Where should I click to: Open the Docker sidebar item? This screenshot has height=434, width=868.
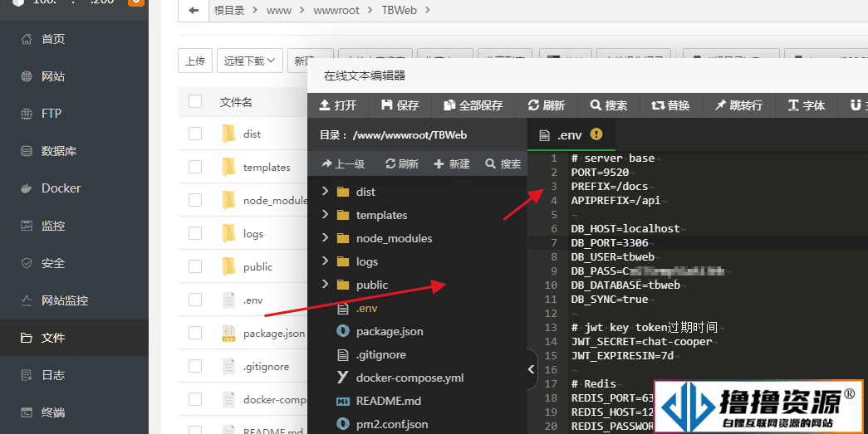(74, 188)
